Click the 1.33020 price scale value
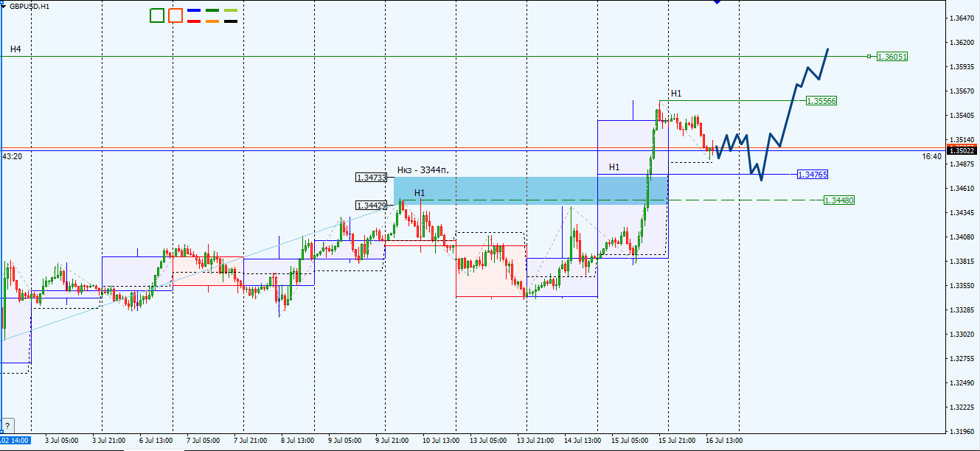This screenshot has width=980, height=451. point(963,335)
